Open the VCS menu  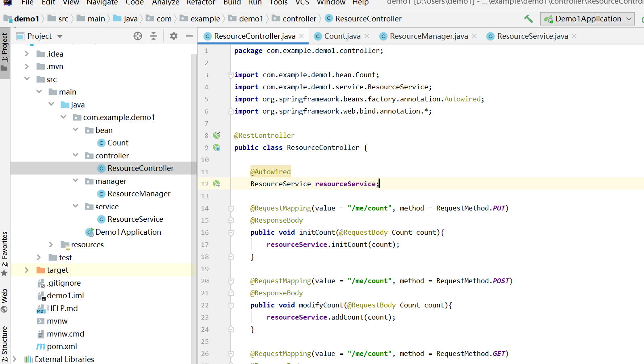click(x=302, y=2)
